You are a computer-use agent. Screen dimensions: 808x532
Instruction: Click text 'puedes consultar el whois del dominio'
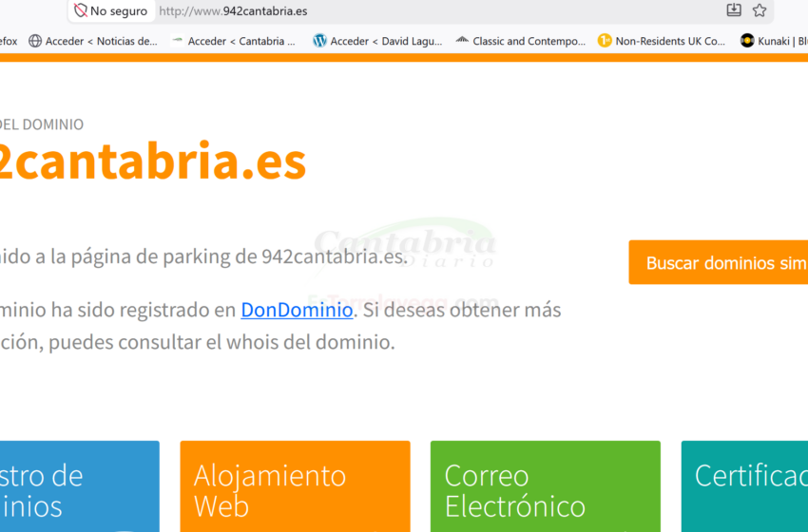tap(221, 342)
